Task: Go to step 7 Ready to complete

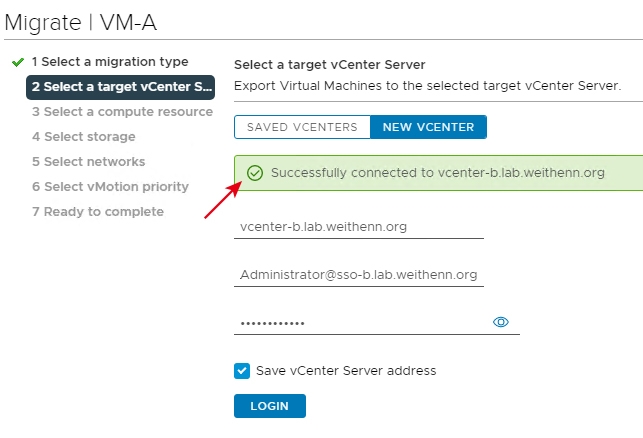Action: 98,212
